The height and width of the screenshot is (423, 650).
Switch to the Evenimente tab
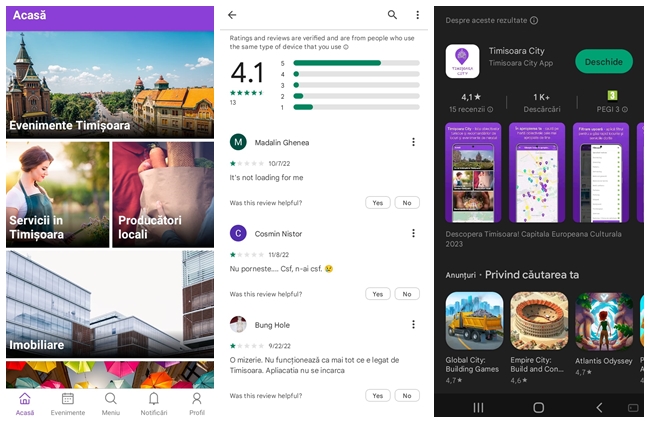tap(68, 403)
